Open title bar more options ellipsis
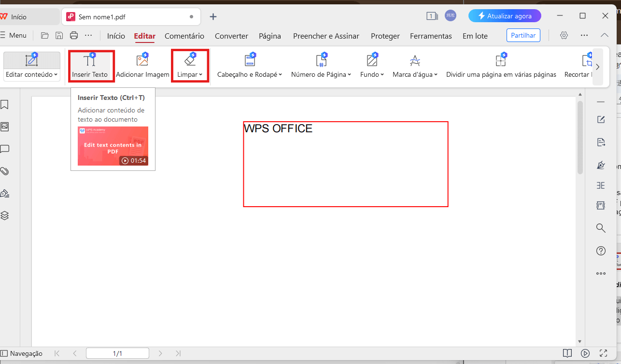Viewport: 621px width, 364px height. pos(584,35)
